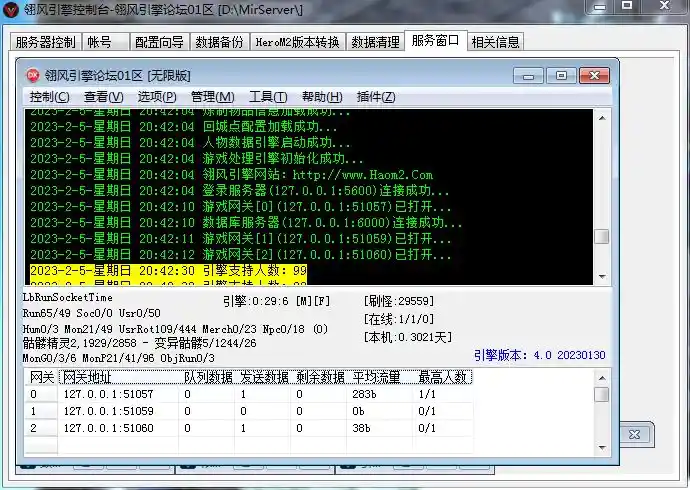Select the 服务窗口 tab
The width and height of the screenshot is (690, 490).
(435, 41)
